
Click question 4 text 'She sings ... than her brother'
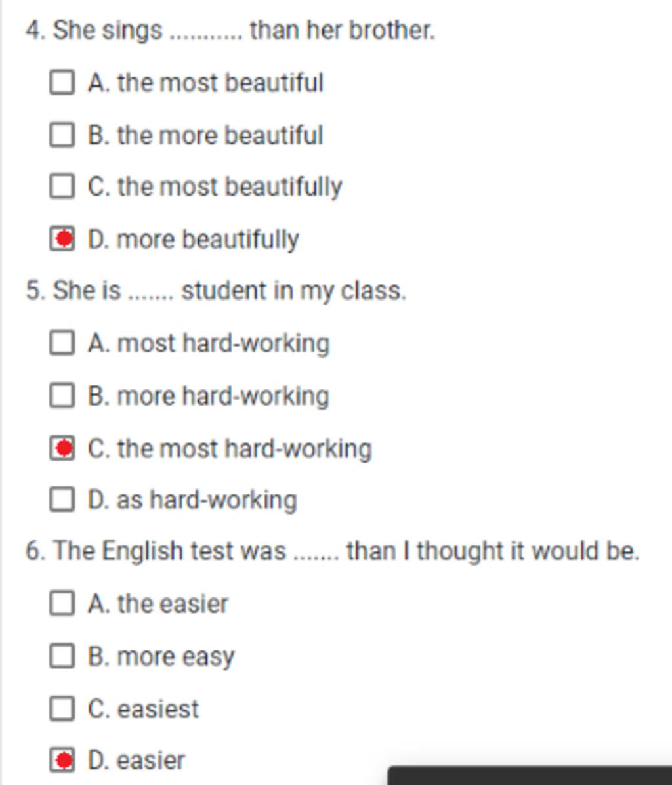[230, 30]
